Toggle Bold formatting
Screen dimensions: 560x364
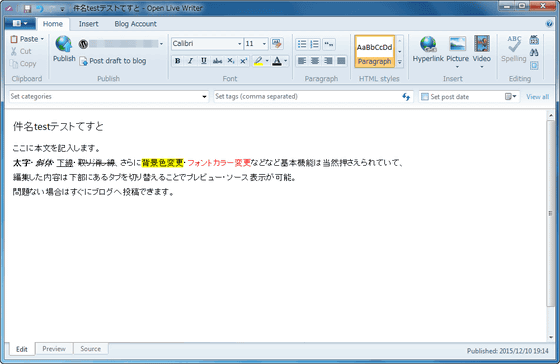177,61
